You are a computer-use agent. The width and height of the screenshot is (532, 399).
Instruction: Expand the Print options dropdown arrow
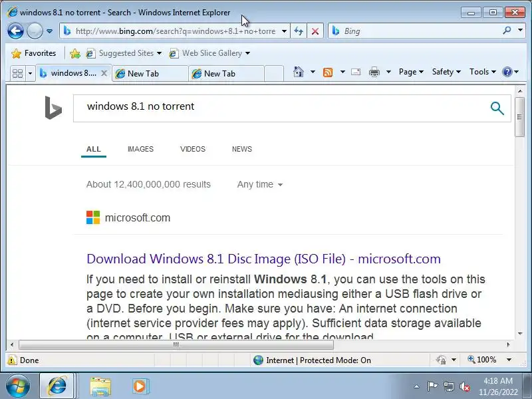pos(389,72)
